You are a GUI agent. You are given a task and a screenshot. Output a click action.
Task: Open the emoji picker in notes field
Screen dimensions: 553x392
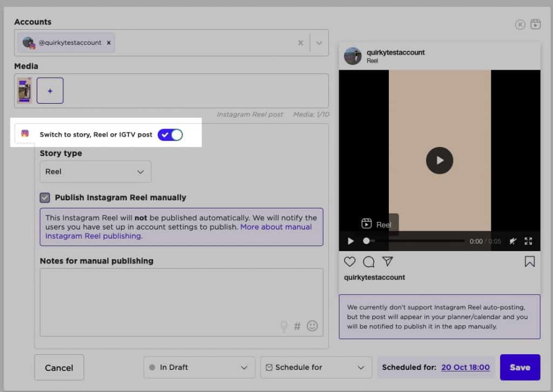pos(312,326)
